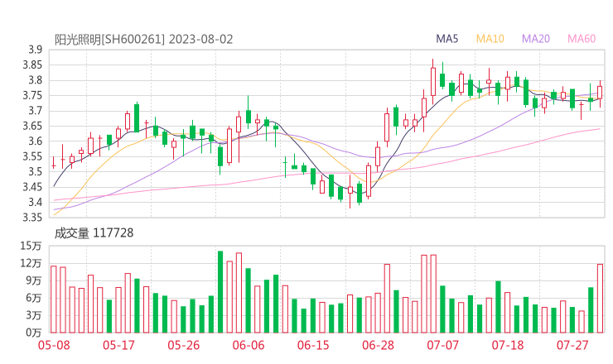The image size is (613, 364).
Task: Select the 05-08 date label
Action: point(54,345)
